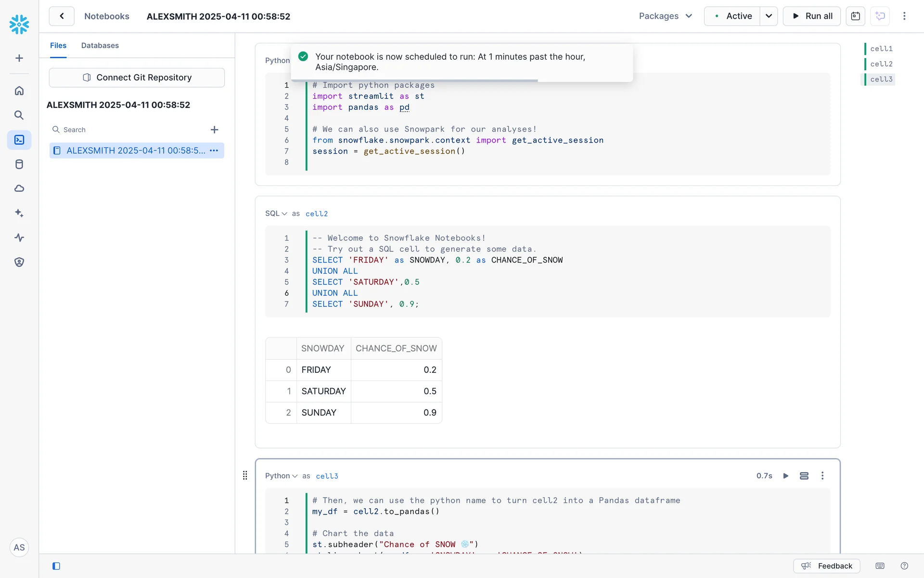Toggle cell3 collapse results view icon
The height and width of the screenshot is (578, 924).
click(x=804, y=476)
